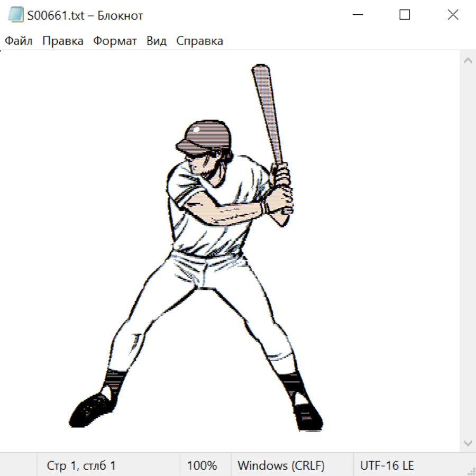The height and width of the screenshot is (476, 476).
Task: Maximize the Блокнот window
Action: coord(405,15)
